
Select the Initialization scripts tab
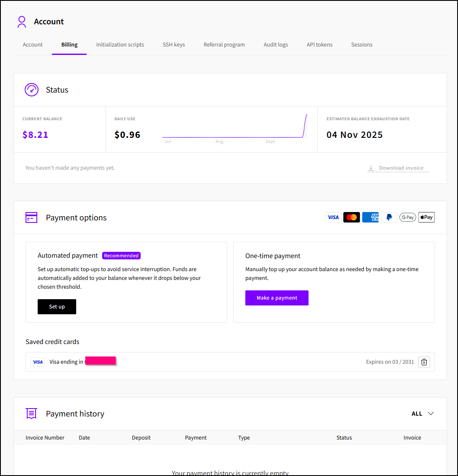(120, 45)
